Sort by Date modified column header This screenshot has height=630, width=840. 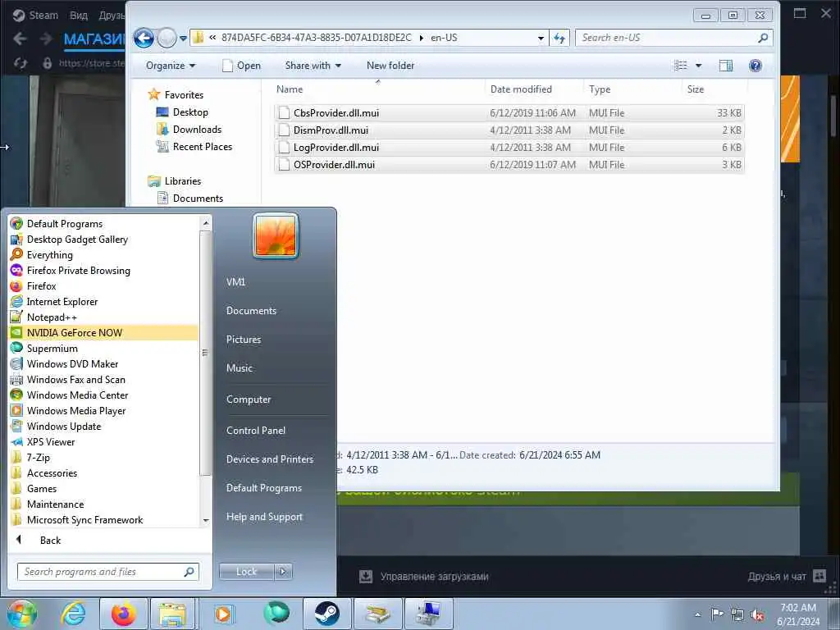pyautogui.click(x=534, y=89)
